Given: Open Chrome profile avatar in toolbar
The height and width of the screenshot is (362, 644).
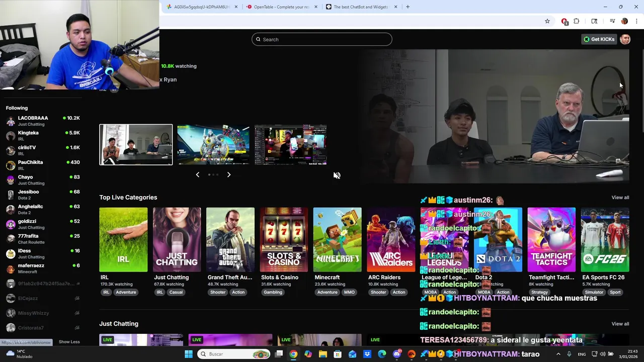Looking at the screenshot, I should pyautogui.click(x=624, y=21).
